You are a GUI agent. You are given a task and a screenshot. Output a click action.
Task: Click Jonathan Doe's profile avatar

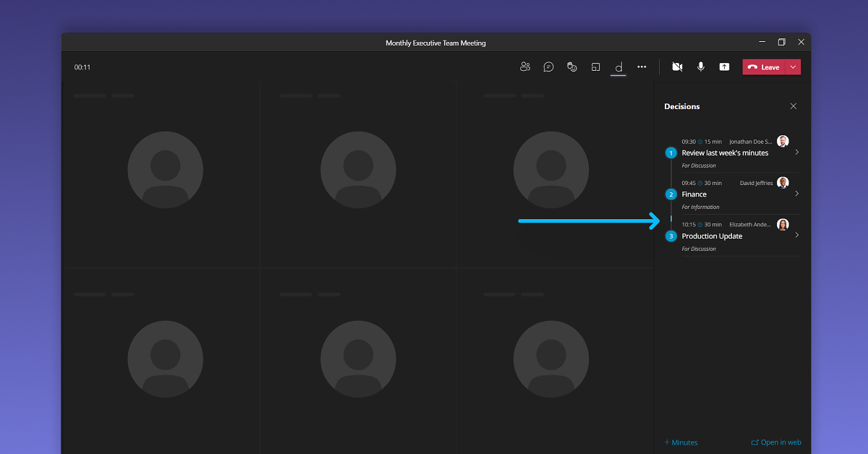point(783,141)
